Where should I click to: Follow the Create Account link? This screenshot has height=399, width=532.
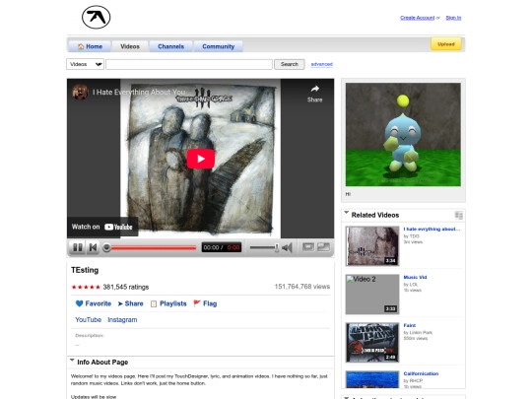(x=417, y=18)
